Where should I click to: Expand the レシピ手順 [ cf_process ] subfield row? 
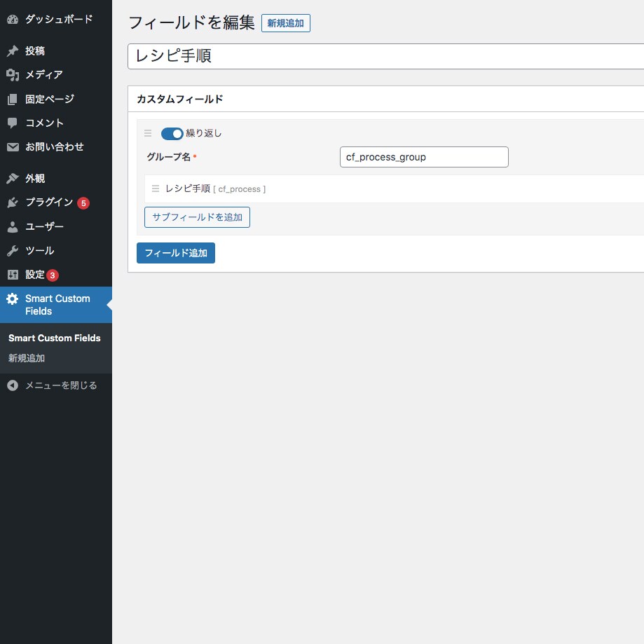[395, 189]
